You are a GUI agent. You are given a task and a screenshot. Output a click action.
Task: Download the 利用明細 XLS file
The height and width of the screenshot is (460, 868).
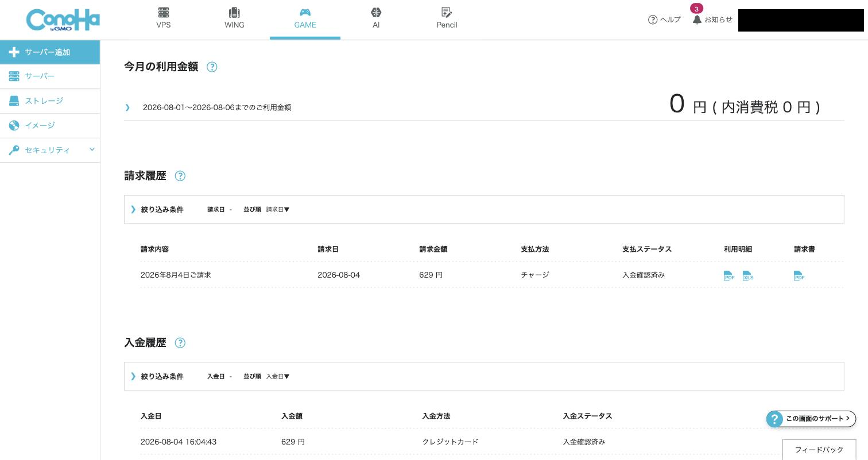[x=748, y=276]
